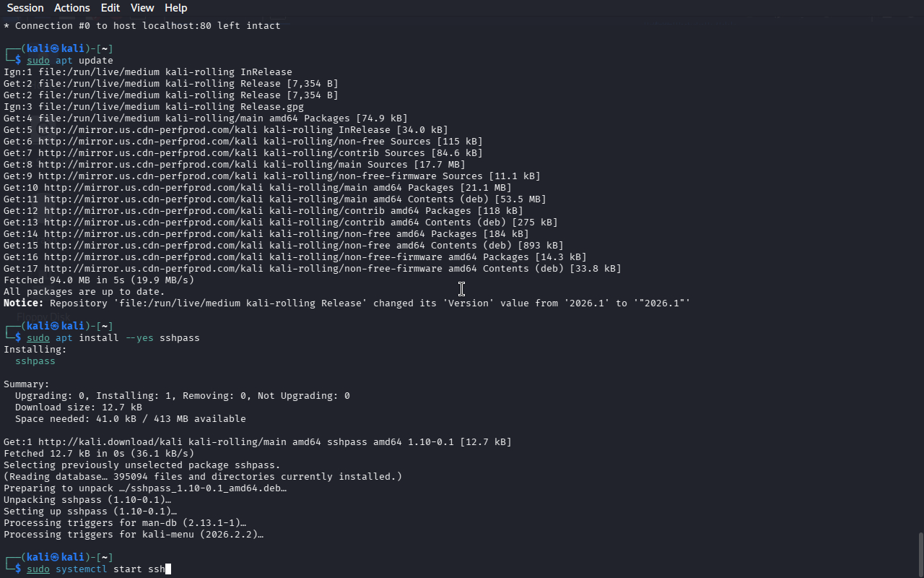Open the Session menu
The height and width of the screenshot is (578, 924).
(x=25, y=8)
